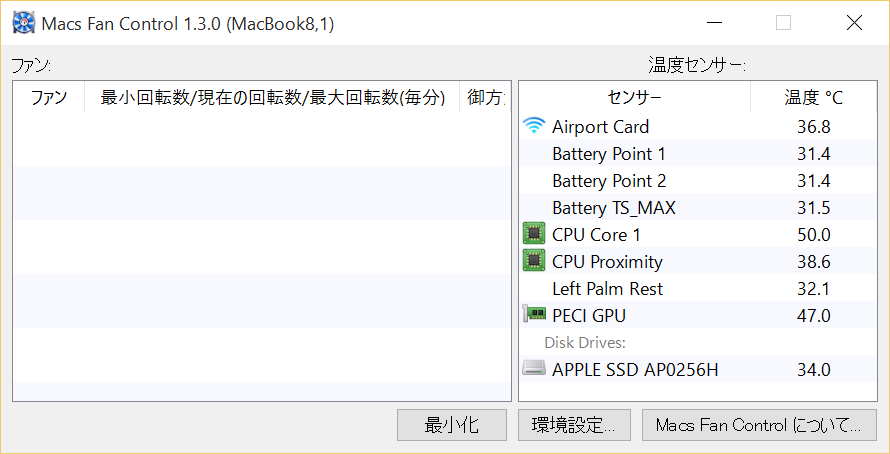The height and width of the screenshot is (454, 890).
Task: Open 環境設定... preferences
Action: pyautogui.click(x=574, y=424)
